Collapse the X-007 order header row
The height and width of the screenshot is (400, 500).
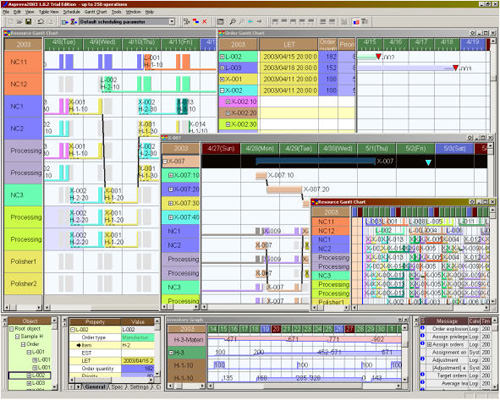(164, 162)
